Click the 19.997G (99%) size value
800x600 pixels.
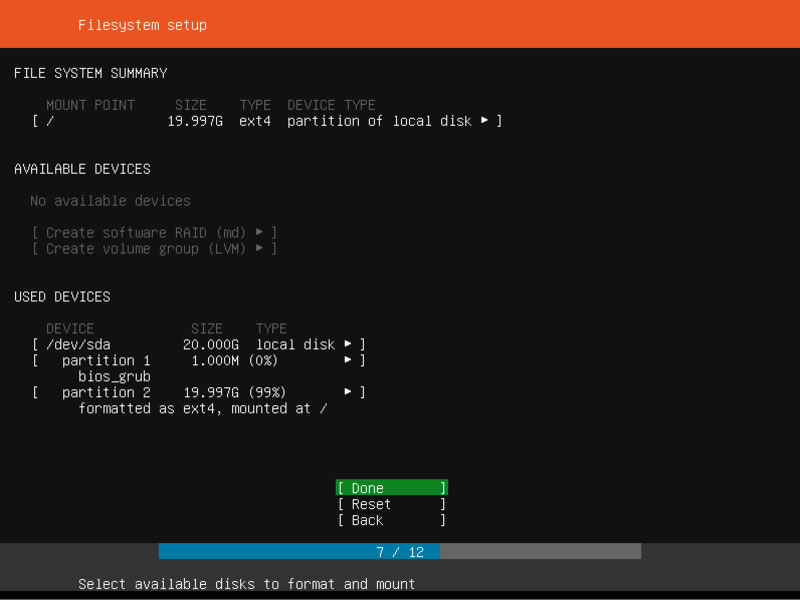(x=235, y=392)
